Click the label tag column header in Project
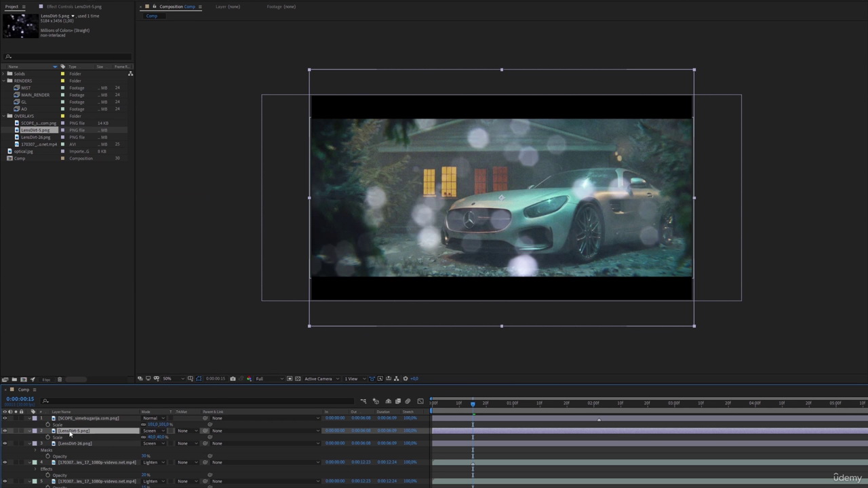The width and height of the screenshot is (868, 488). pyautogui.click(x=63, y=66)
